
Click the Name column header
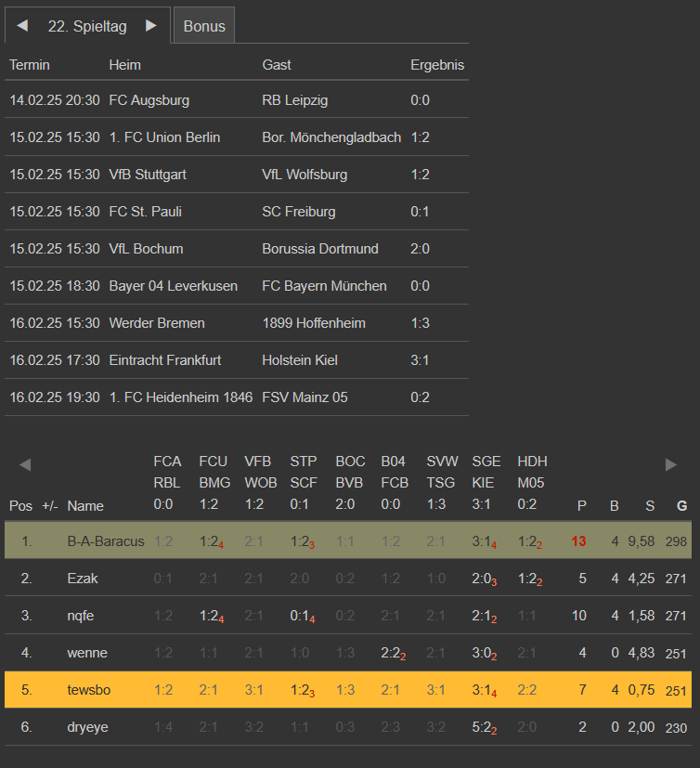coord(85,506)
